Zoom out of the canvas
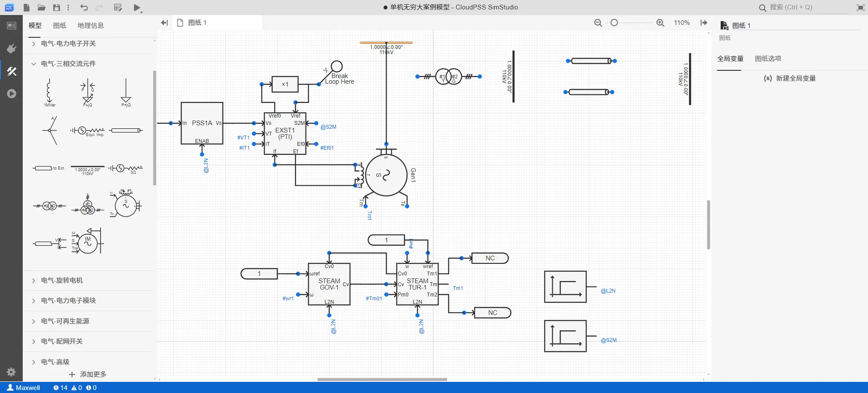 598,23
